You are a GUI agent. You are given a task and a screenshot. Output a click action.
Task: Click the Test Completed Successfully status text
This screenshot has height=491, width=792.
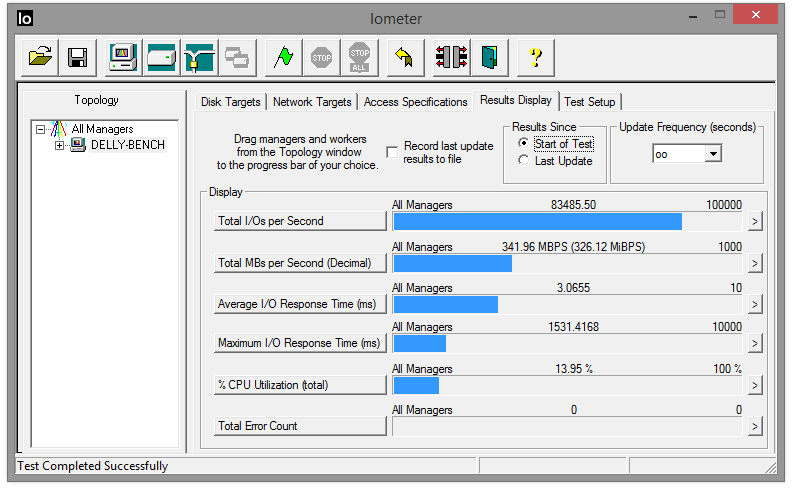[92, 466]
